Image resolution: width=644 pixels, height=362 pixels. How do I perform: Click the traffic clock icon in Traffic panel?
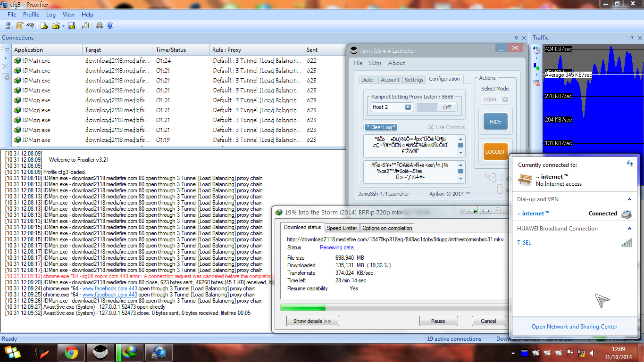[x=536, y=49]
